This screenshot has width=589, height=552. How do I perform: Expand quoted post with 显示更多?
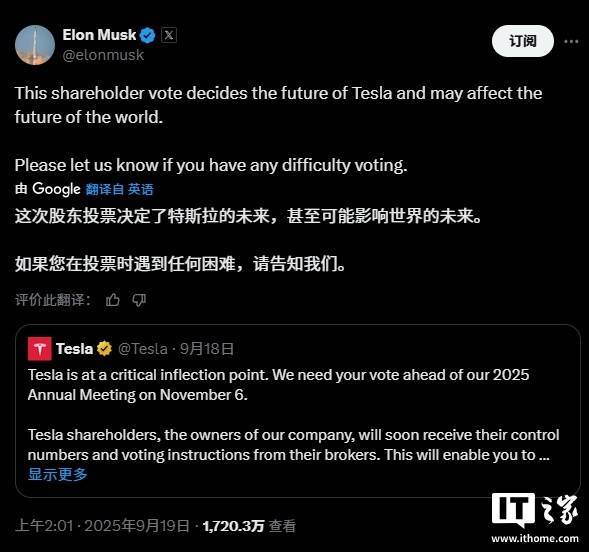57,474
